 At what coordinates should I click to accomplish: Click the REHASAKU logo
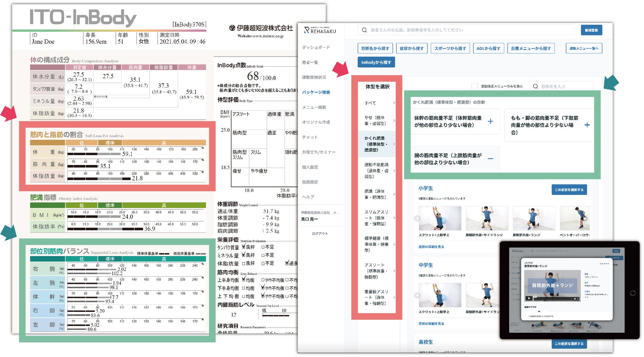tap(320, 31)
